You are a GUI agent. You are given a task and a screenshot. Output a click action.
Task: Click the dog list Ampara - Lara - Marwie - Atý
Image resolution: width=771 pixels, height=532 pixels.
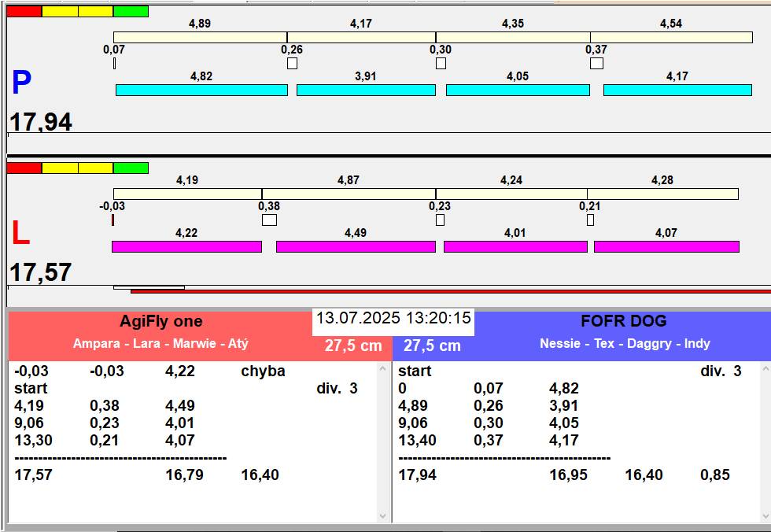[160, 343]
